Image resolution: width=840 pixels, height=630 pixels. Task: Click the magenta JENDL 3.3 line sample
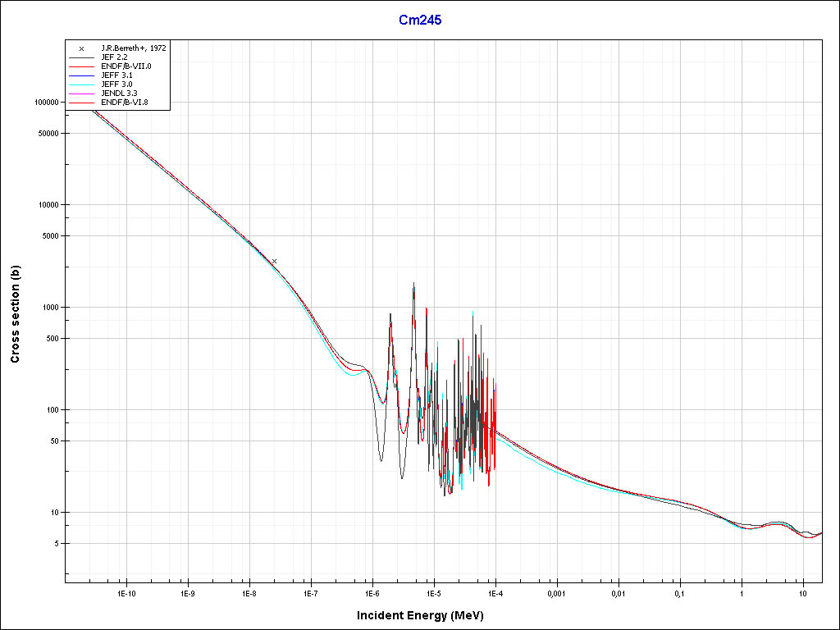[81, 94]
